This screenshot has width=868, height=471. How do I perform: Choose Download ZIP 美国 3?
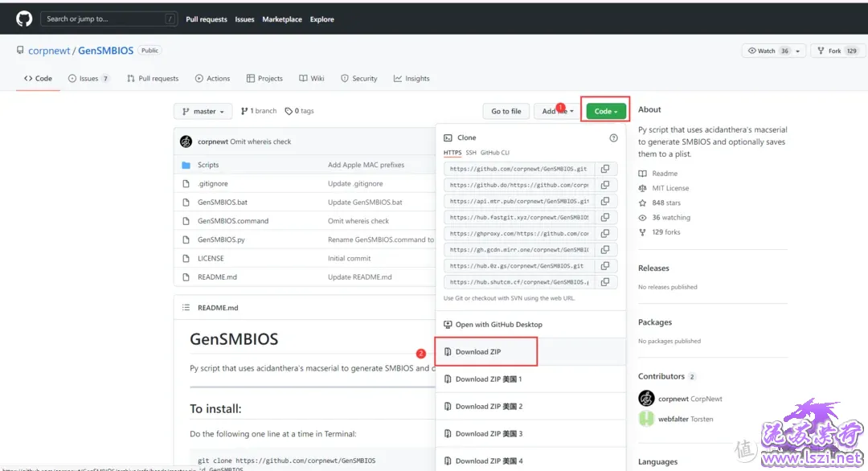click(531, 433)
